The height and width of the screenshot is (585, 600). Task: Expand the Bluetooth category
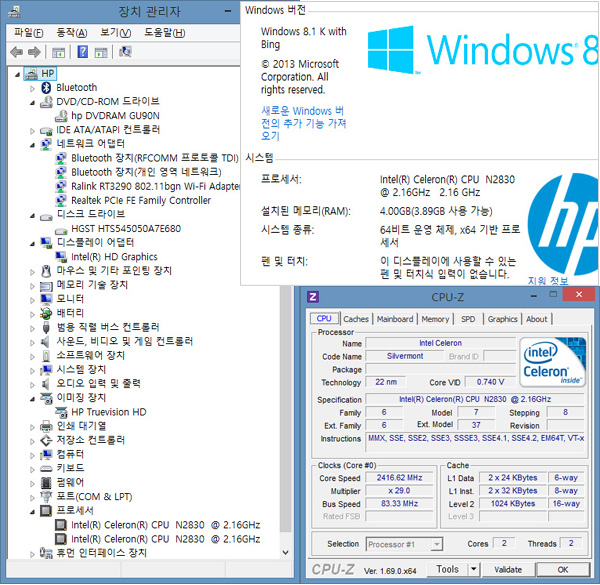[x=33, y=89]
